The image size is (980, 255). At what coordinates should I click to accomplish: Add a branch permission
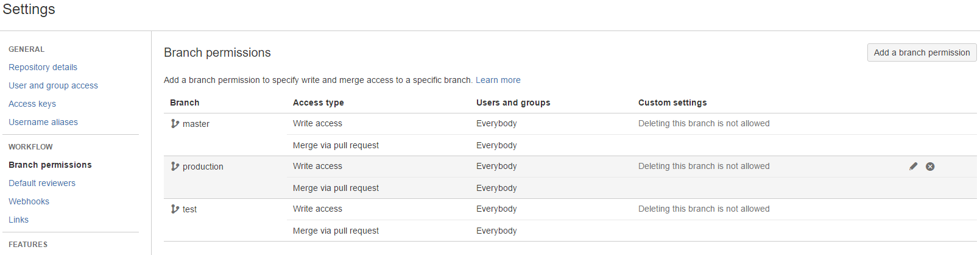pyautogui.click(x=922, y=52)
